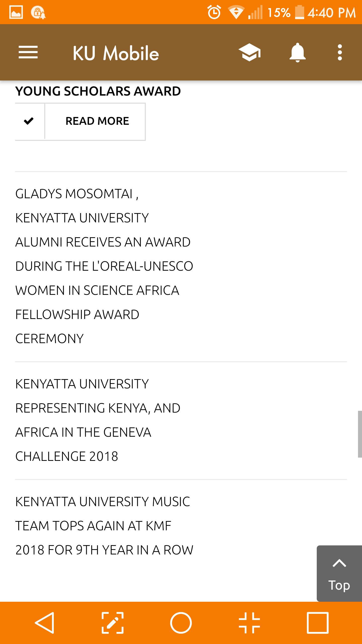Tap the collapse screen arrows icon

(249, 623)
